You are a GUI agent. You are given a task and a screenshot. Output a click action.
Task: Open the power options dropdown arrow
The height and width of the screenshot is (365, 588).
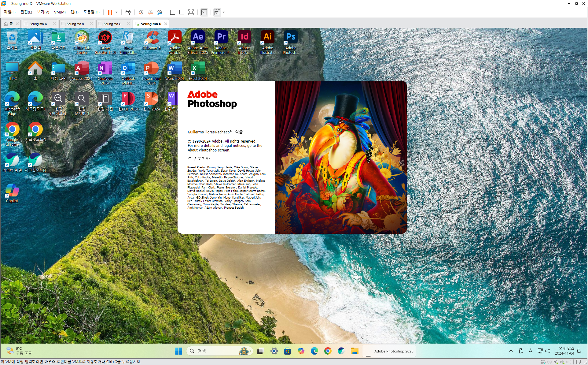click(116, 12)
